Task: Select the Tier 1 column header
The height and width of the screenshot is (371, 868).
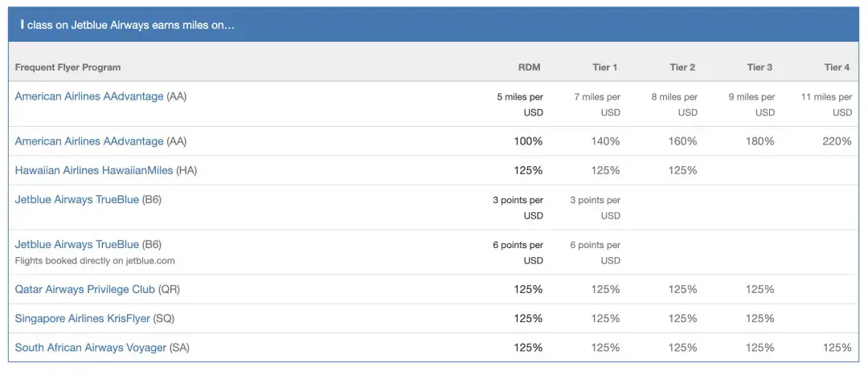Action: pyautogui.click(x=605, y=67)
